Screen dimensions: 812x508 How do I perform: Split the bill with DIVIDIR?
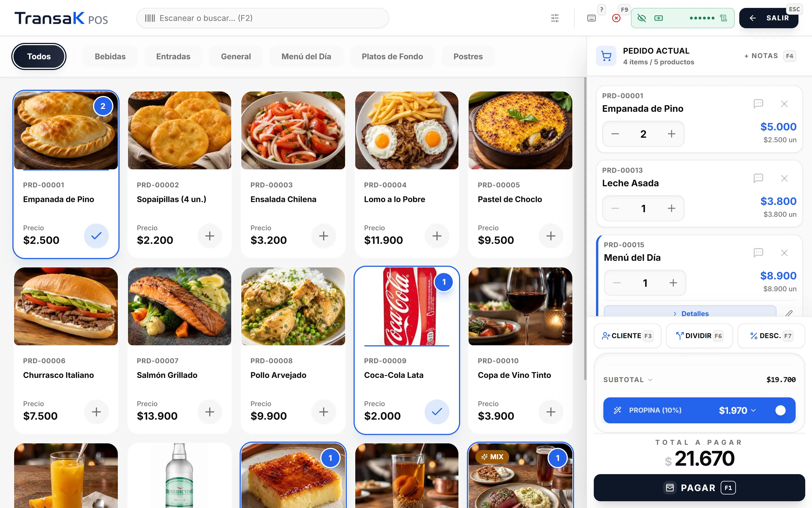[699, 336]
